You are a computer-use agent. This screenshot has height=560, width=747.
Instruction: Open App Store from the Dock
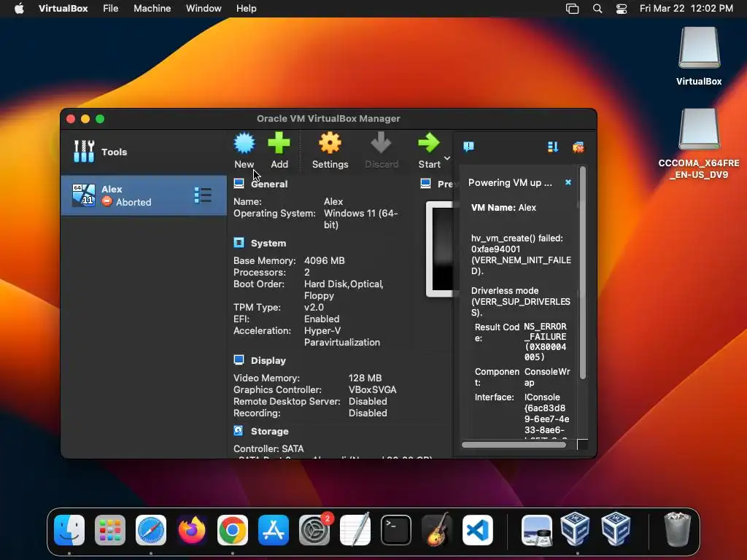point(274,529)
